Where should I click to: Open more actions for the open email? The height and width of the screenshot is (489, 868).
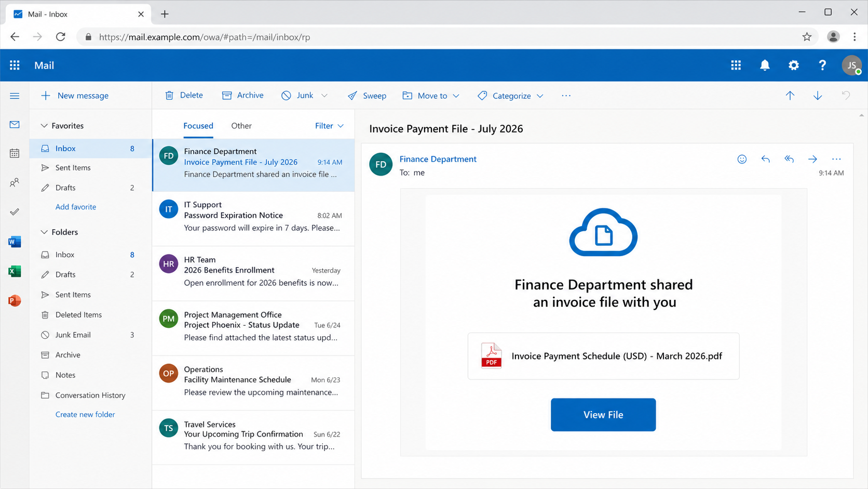tap(836, 159)
